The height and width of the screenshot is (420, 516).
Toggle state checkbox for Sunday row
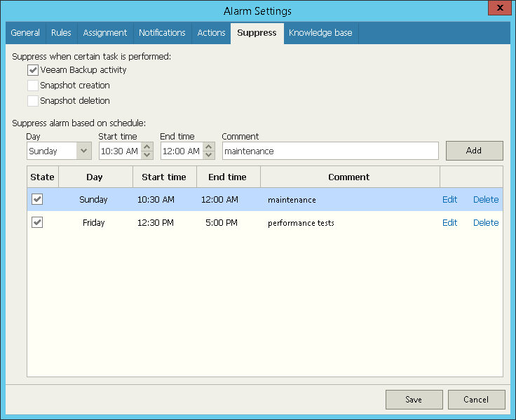pos(37,199)
